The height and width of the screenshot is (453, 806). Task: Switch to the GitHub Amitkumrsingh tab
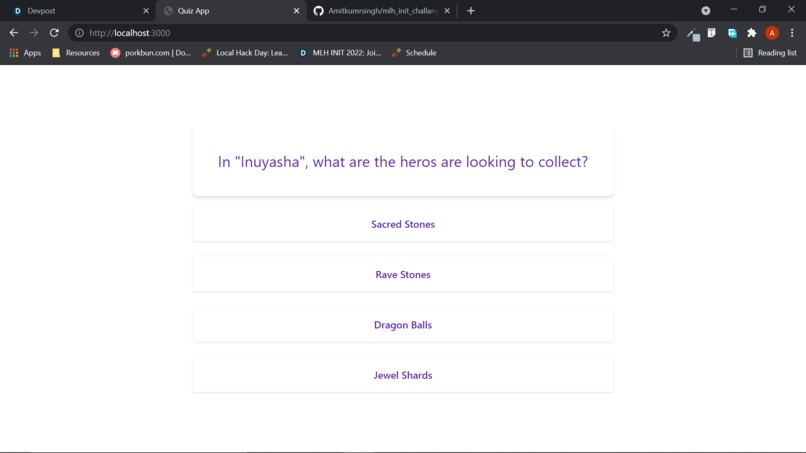(x=381, y=11)
